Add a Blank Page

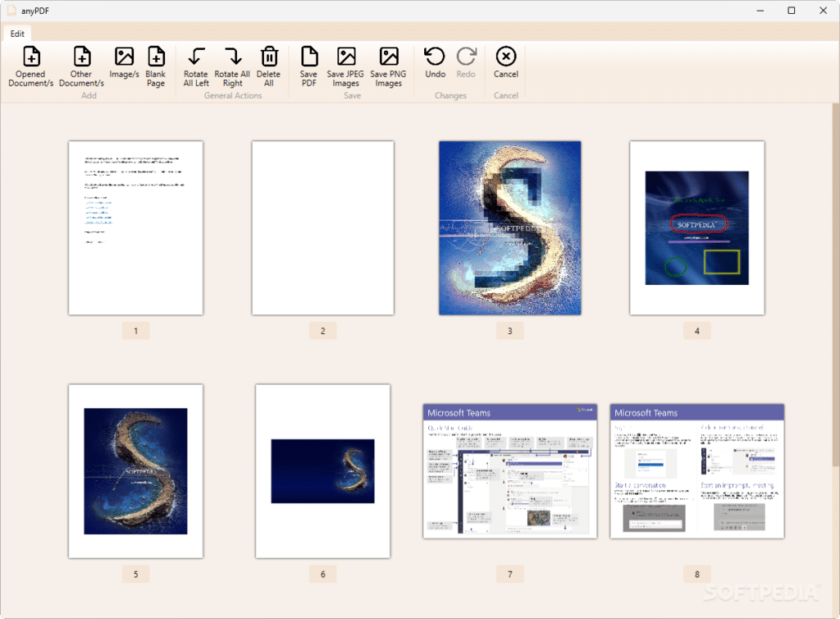point(156,67)
